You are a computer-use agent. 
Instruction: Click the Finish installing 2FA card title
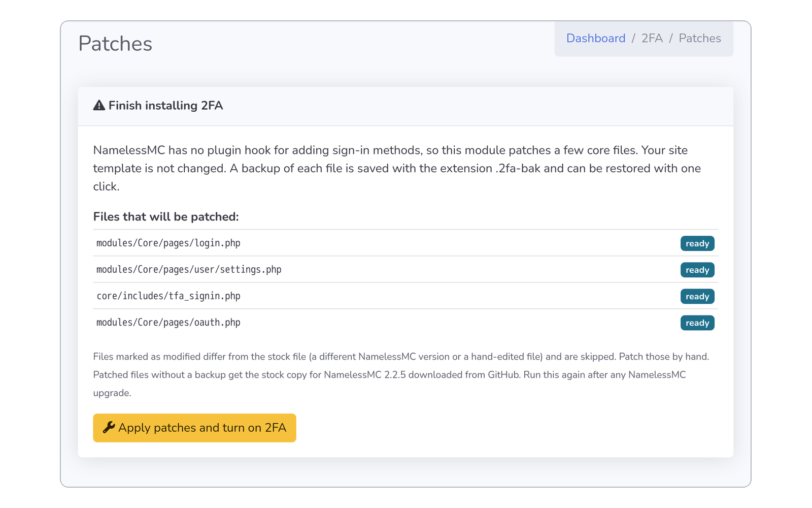click(165, 105)
